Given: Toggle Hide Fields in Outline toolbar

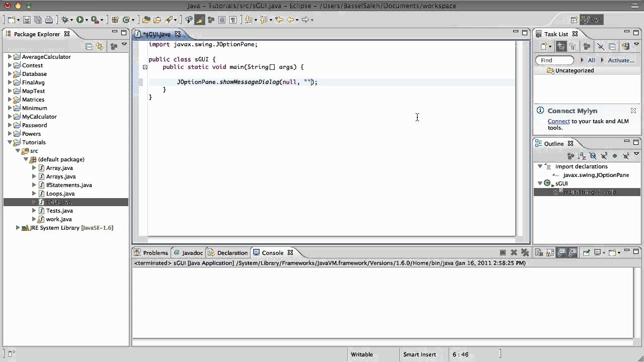Looking at the screenshot, I should coord(593,156).
